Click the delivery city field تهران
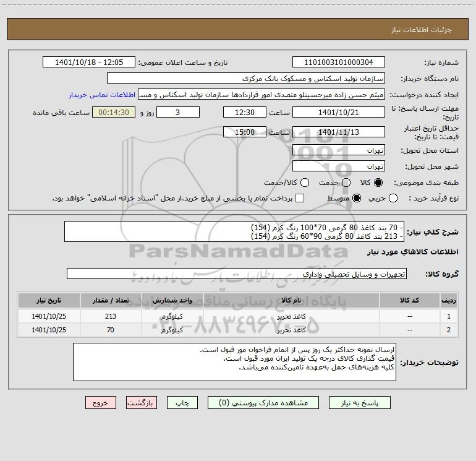 point(339,166)
